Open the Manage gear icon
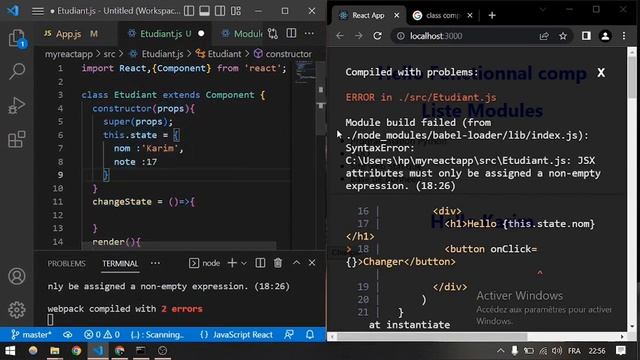 (x=17, y=310)
